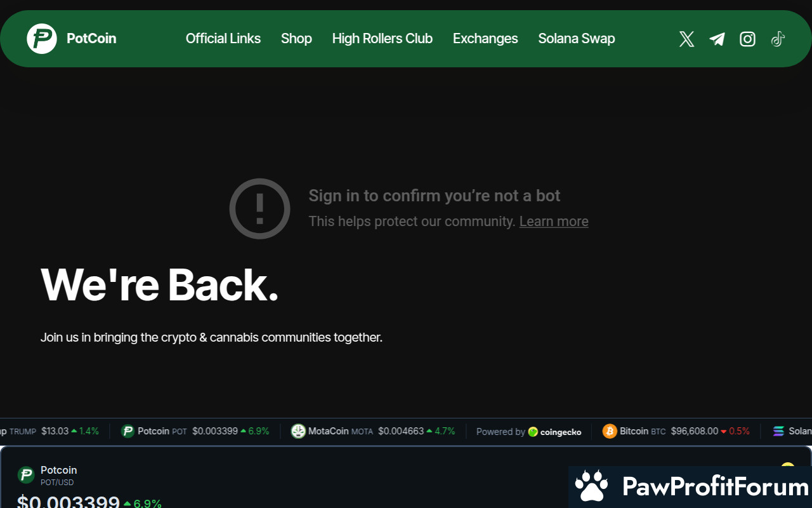Open the X (Twitter) social icon
This screenshot has height=508, width=812.
click(x=686, y=39)
